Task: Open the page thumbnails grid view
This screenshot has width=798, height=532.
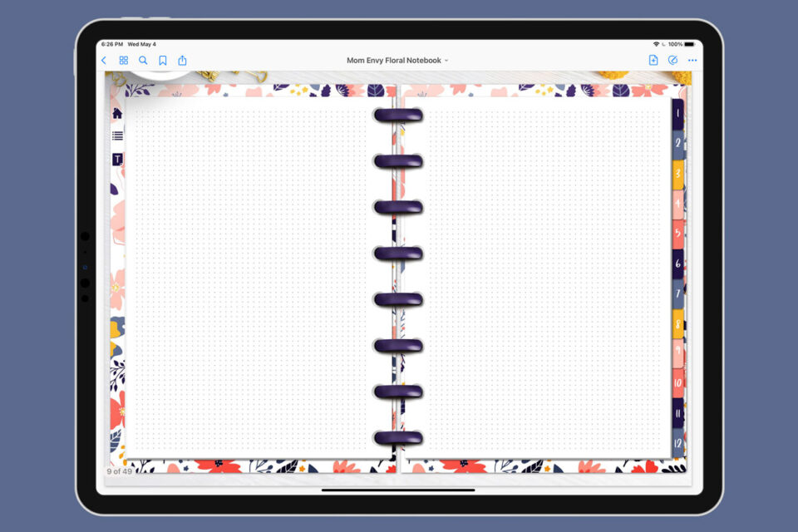Action: point(123,60)
